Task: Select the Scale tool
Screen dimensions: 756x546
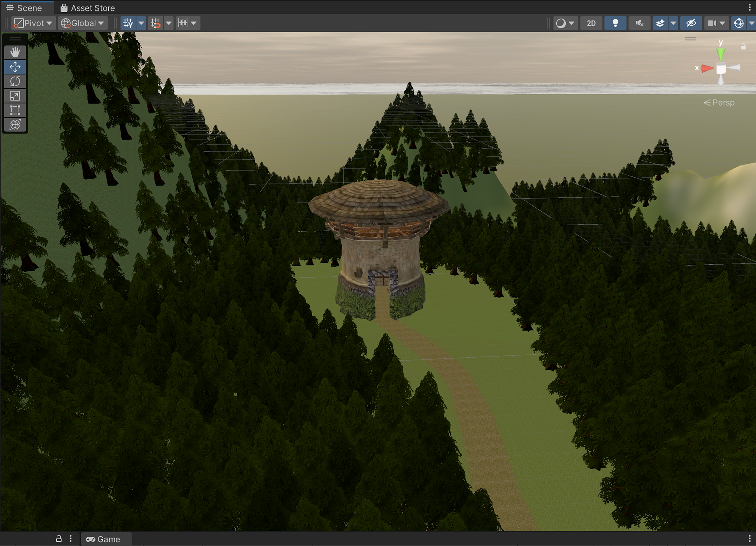Action: 15,96
